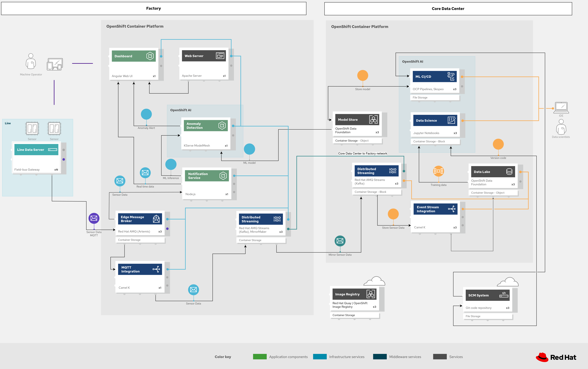The width and height of the screenshot is (588, 369).
Task: Click the server bar icon on Line Data Server
Action: [x=53, y=150]
